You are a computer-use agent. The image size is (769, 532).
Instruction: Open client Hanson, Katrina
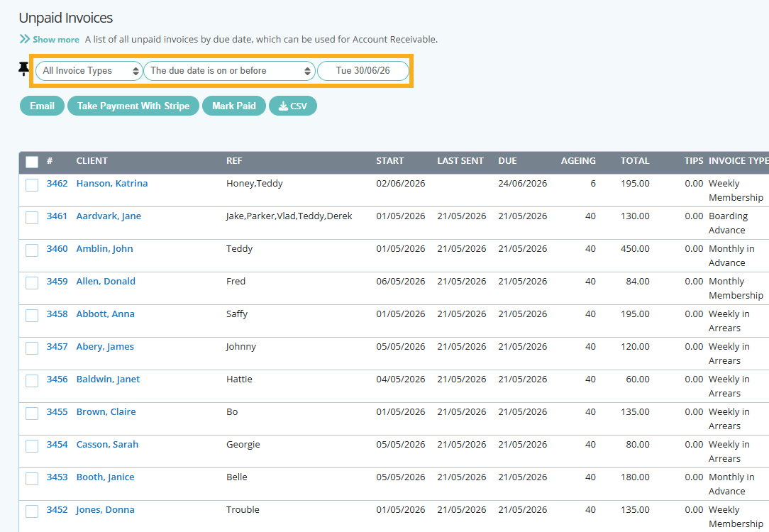(x=112, y=184)
